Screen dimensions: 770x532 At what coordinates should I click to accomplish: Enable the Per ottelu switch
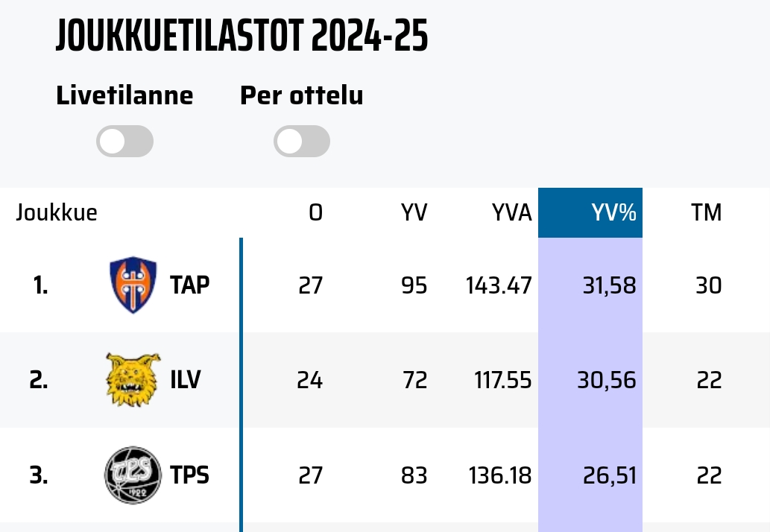[x=301, y=142]
